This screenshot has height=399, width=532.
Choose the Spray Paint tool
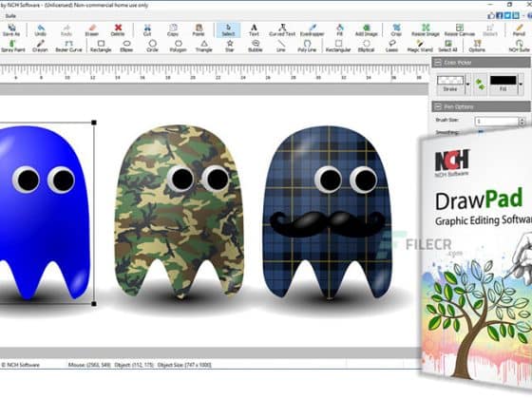[x=13, y=46]
